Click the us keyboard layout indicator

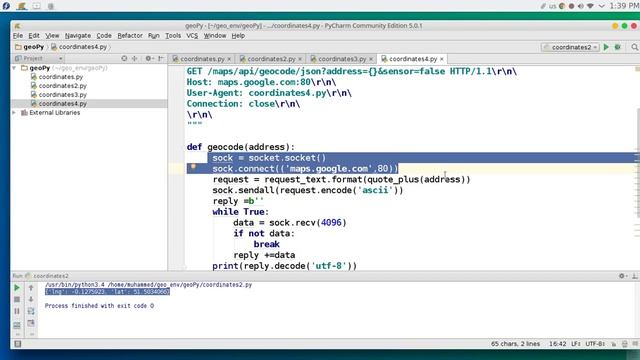[x=552, y=6]
